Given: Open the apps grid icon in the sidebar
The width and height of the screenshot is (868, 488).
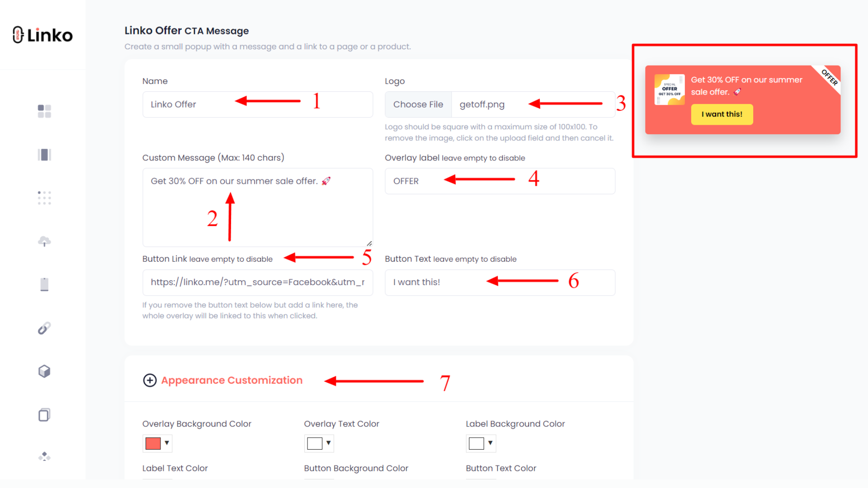Looking at the screenshot, I should click(x=44, y=198).
